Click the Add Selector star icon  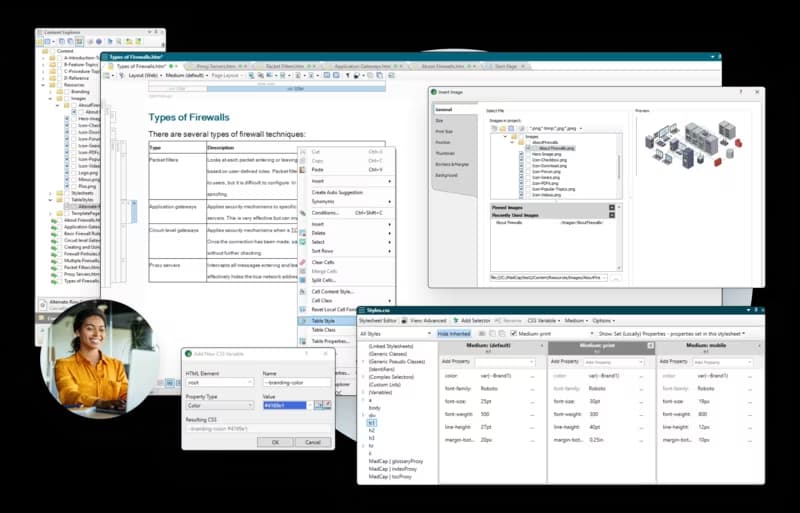pos(456,321)
